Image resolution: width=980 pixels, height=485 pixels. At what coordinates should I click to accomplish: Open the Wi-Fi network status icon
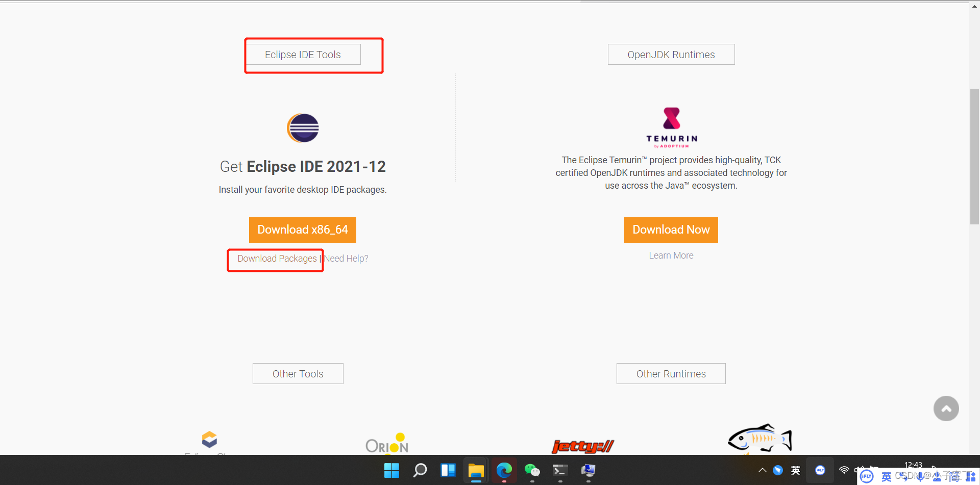click(x=844, y=470)
